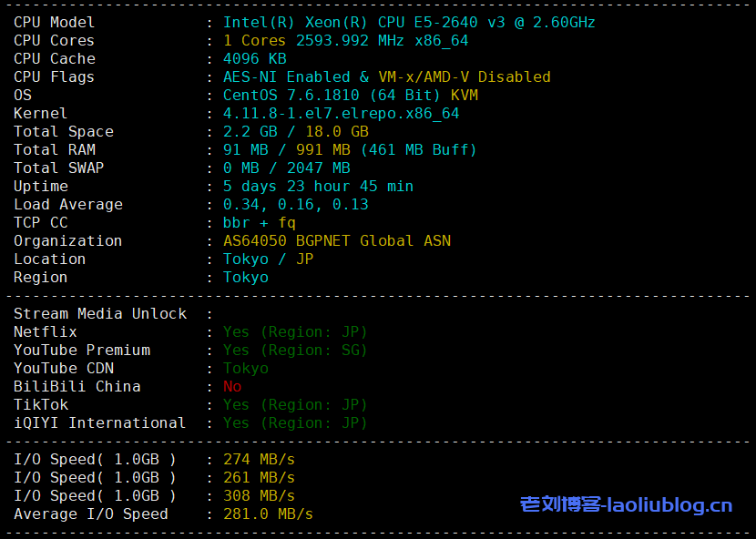The width and height of the screenshot is (756, 539).
Task: Click the AS64050 BGPNET Global ASN organization
Action: tap(336, 240)
